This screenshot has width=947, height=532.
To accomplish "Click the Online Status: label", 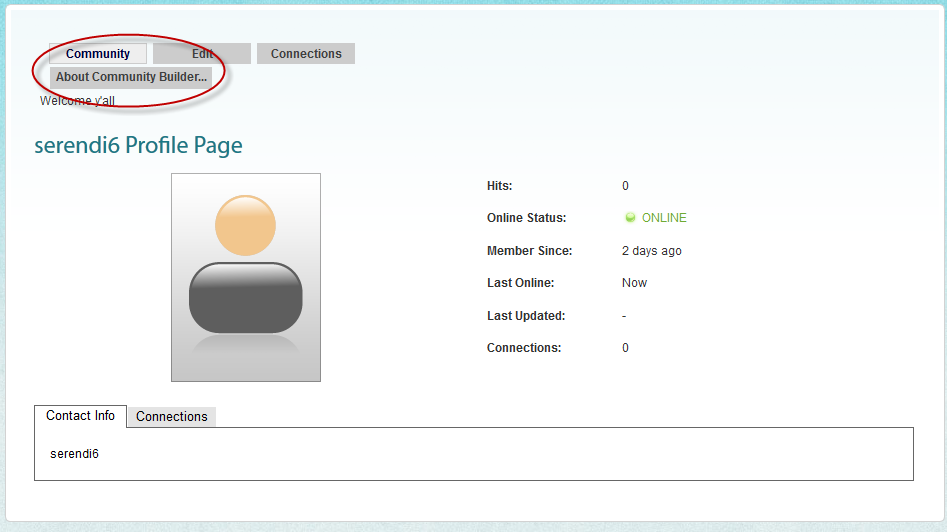I will coord(527,218).
